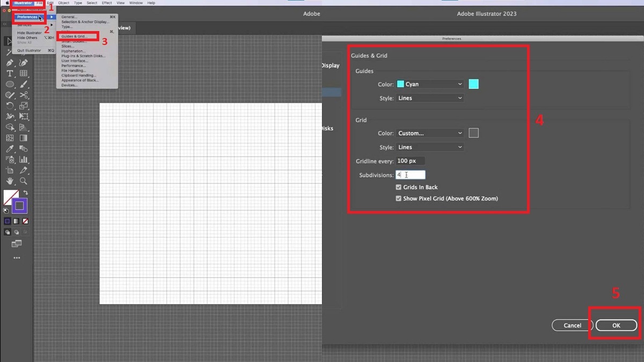
Task: Click the cyan Guides color swatch
Action: point(473,84)
